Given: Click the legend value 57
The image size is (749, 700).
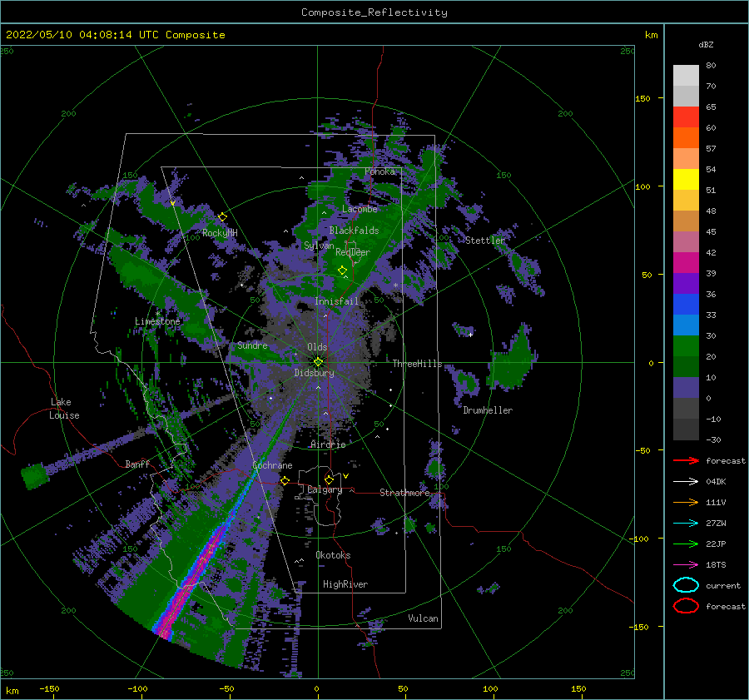Looking at the screenshot, I should (x=711, y=148).
